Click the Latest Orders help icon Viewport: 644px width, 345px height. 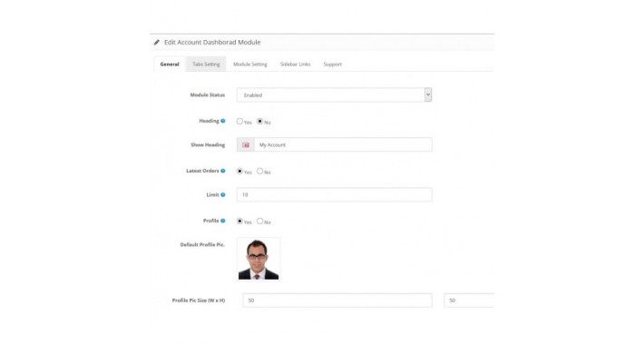223,171
